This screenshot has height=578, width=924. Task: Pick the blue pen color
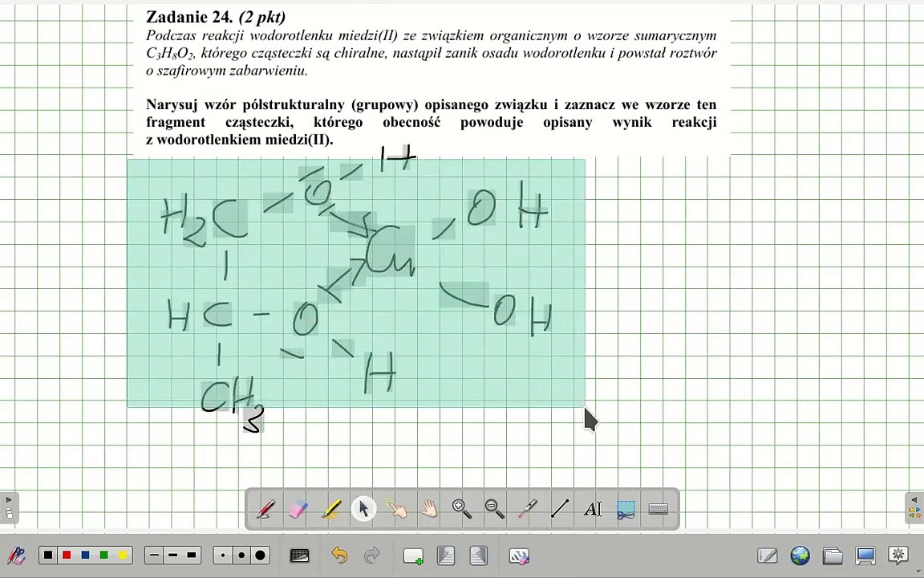(x=86, y=555)
